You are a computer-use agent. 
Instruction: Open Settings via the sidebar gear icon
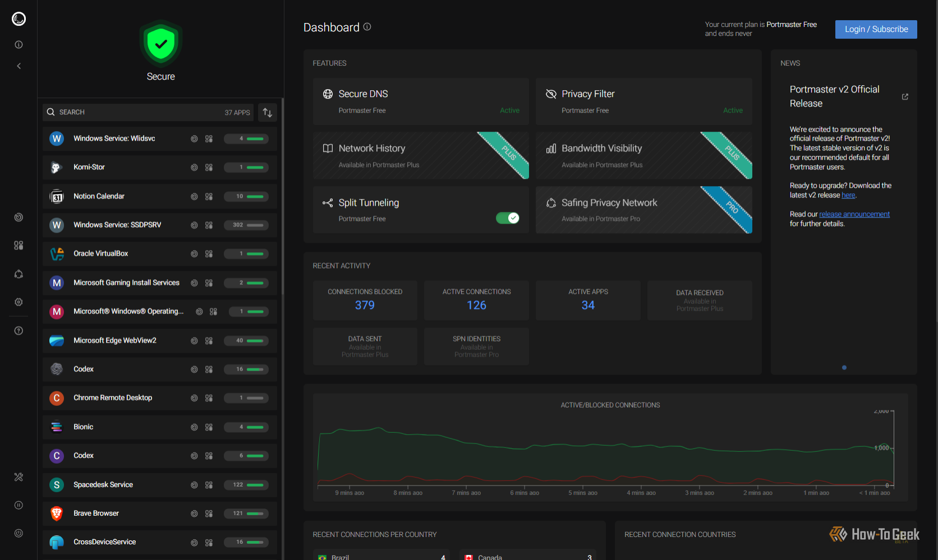click(x=19, y=302)
